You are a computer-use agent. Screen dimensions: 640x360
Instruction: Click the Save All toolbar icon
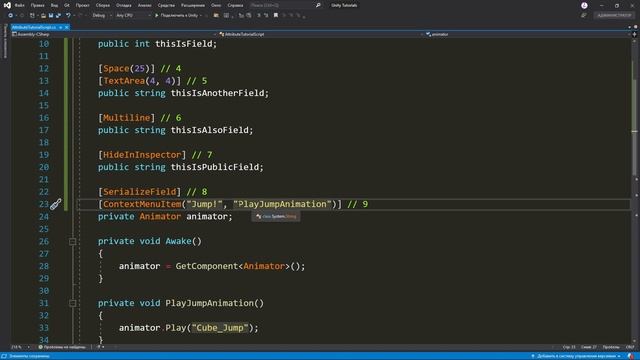(x=58, y=16)
